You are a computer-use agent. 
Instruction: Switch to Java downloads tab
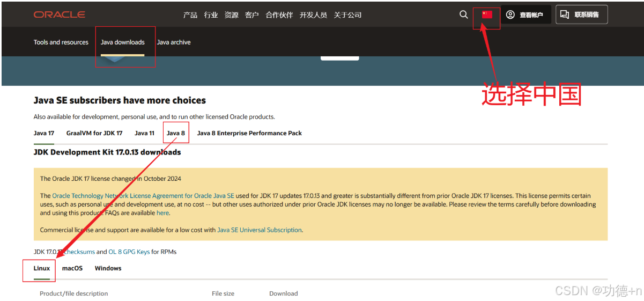(123, 42)
